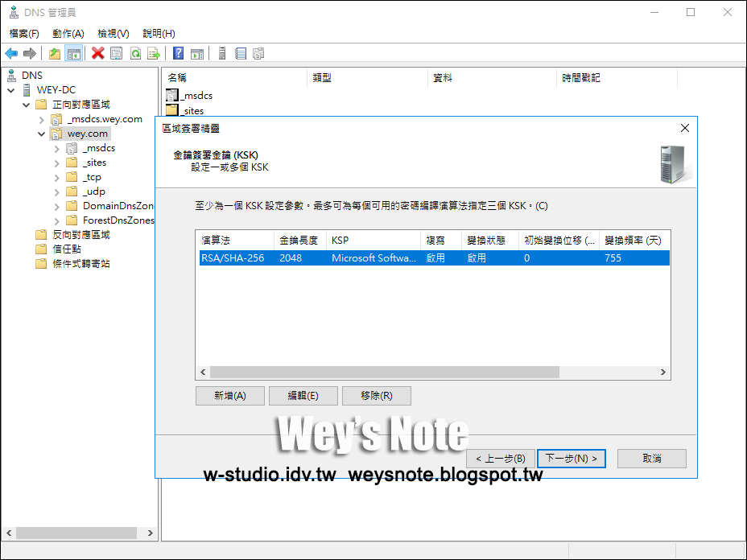The width and height of the screenshot is (747, 560).
Task: Click the Up One Level folder icon
Action: click(55, 53)
